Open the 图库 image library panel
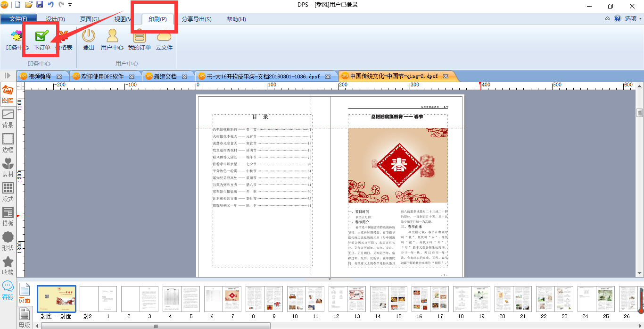 pos(8,94)
